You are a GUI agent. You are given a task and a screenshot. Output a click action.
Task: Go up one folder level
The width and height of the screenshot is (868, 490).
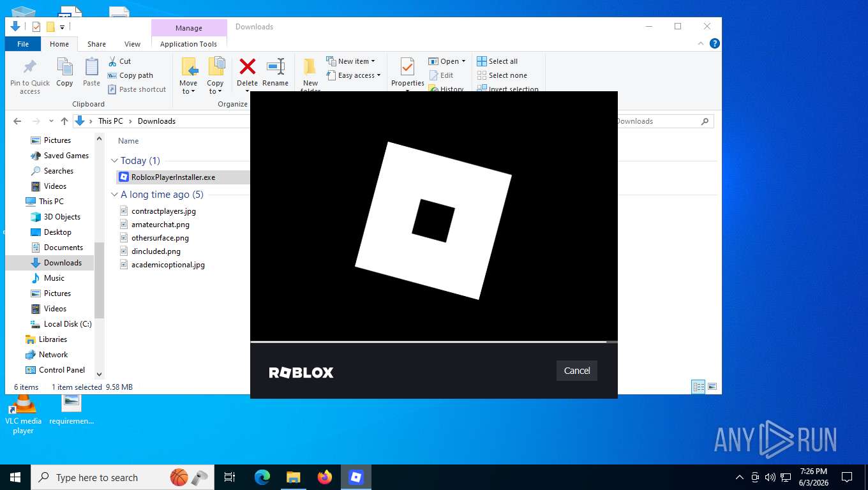click(x=64, y=121)
